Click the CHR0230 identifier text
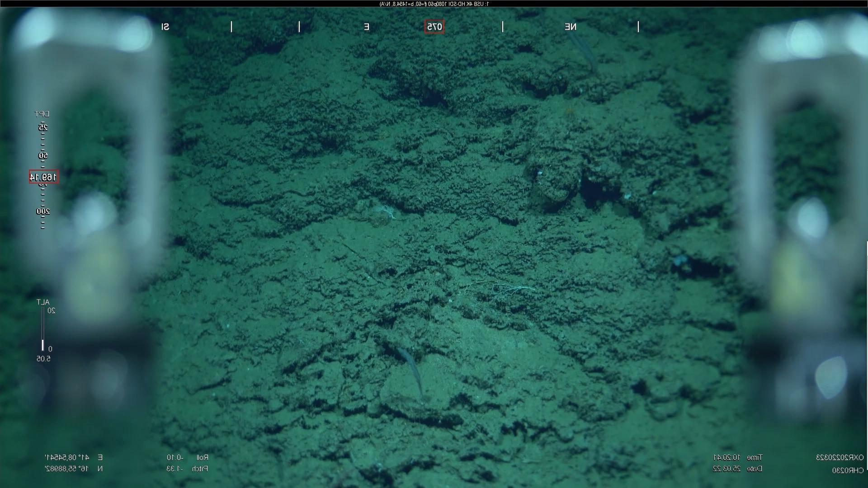Viewport: 868px width, 488px height. [848, 470]
